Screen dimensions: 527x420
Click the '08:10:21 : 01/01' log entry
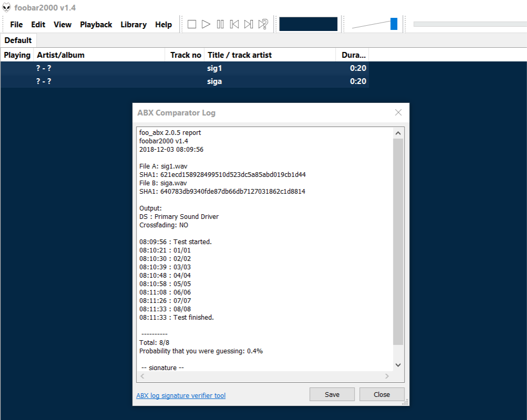(165, 250)
